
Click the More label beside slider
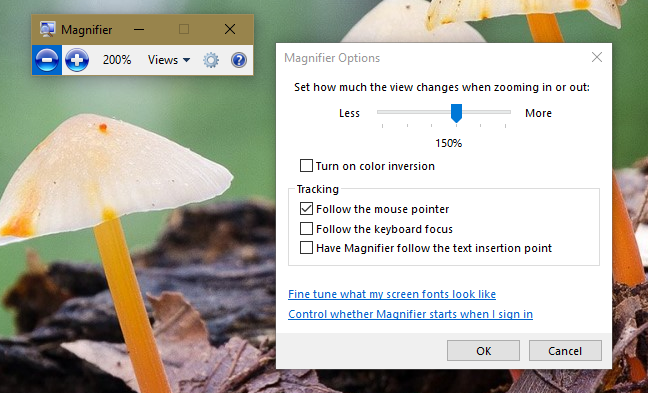point(538,113)
